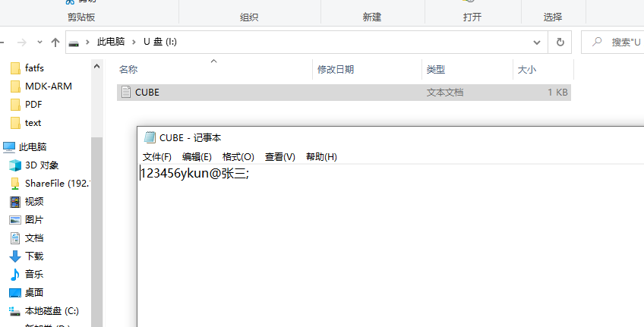Click the forward navigation arrow

pyautogui.click(x=22, y=42)
